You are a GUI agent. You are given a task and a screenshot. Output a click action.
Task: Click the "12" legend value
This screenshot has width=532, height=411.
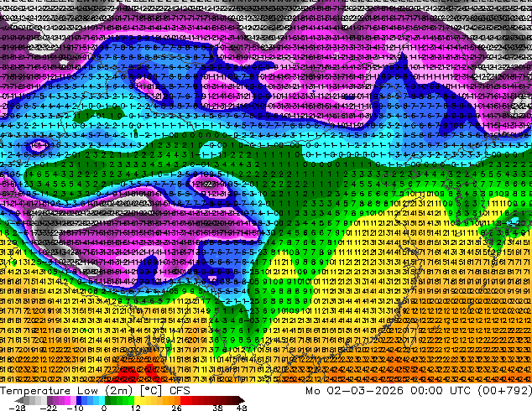pyautogui.click(x=136, y=408)
